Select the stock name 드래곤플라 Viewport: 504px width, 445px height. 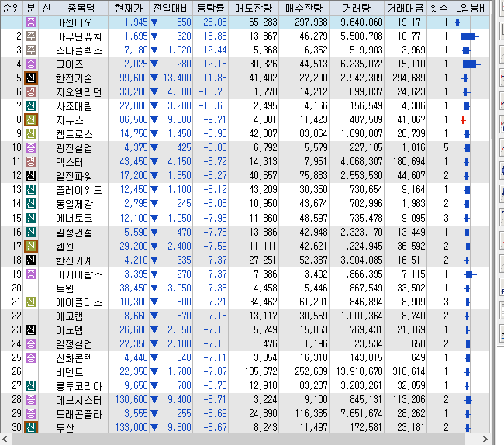(79, 414)
